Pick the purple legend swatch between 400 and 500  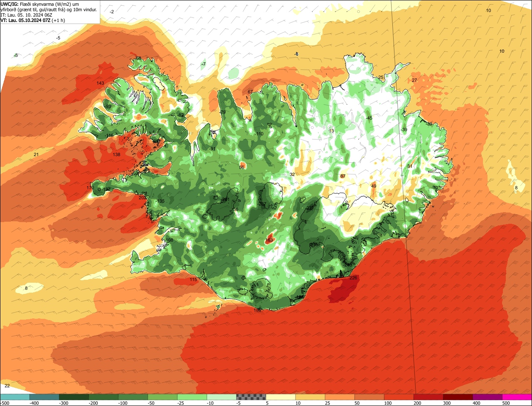pos(488,397)
